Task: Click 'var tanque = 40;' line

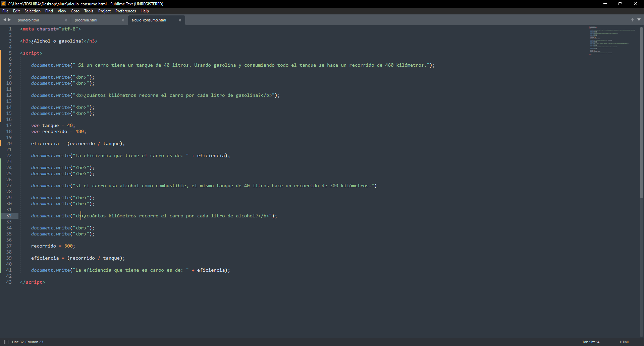Action: pos(53,126)
